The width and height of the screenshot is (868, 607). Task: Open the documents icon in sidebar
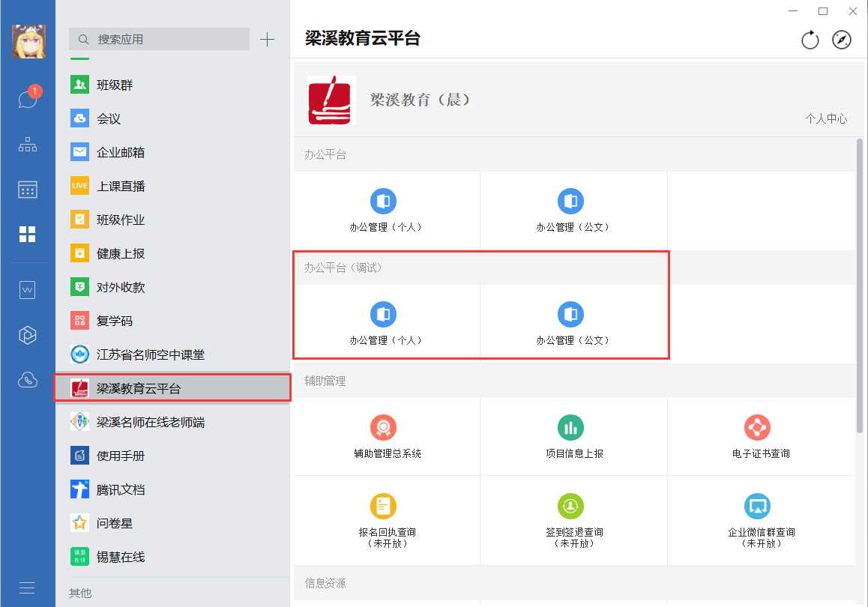(27, 290)
